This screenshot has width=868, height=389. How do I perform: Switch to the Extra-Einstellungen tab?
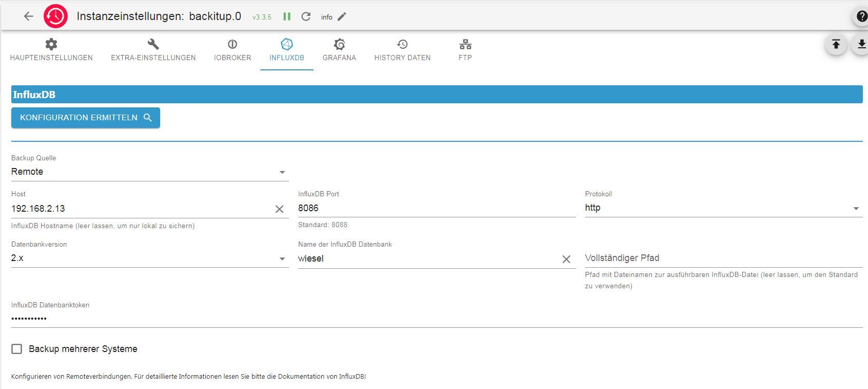coord(153,50)
